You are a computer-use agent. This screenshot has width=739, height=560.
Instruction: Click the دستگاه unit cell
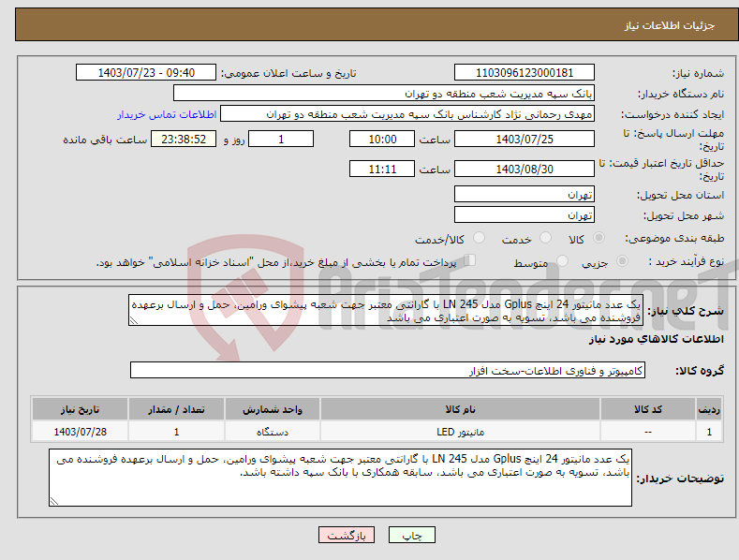(273, 432)
